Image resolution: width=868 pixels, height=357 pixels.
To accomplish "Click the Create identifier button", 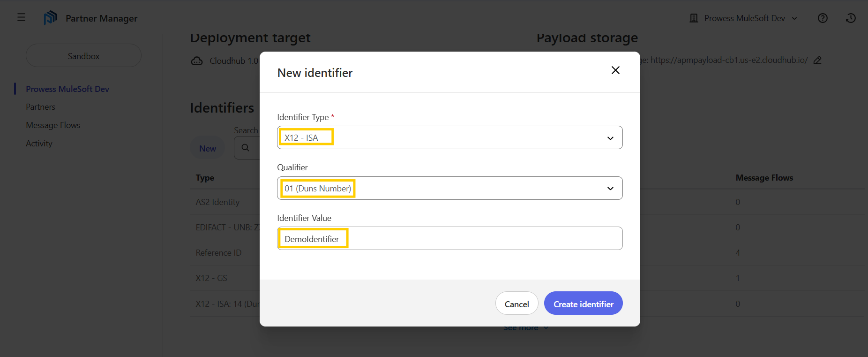I will 583,304.
